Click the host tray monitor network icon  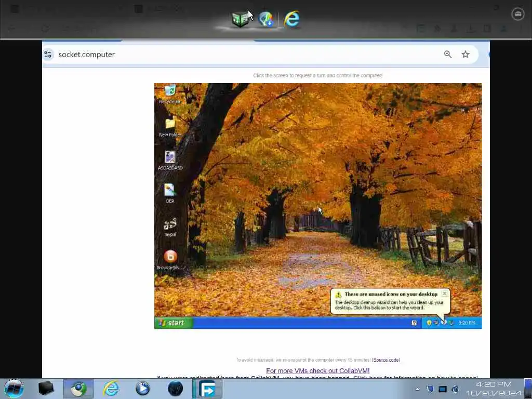443,389
